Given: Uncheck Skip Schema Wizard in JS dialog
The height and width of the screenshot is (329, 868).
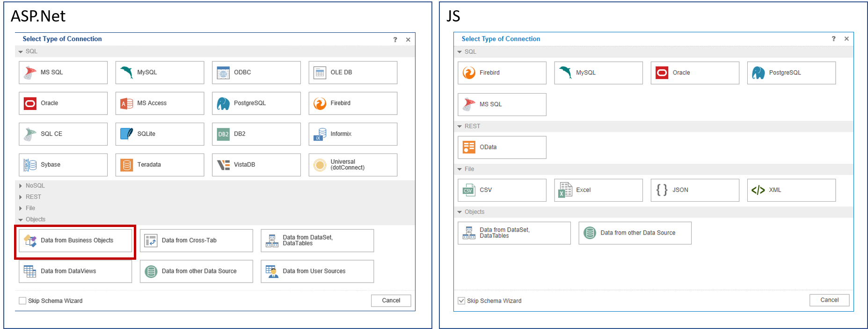Looking at the screenshot, I should pyautogui.click(x=461, y=301).
